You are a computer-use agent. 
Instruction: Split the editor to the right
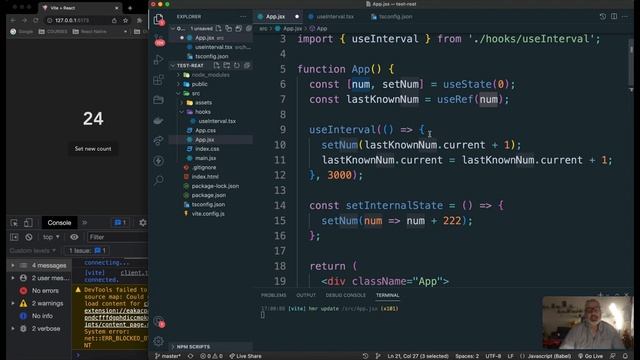[614, 16]
